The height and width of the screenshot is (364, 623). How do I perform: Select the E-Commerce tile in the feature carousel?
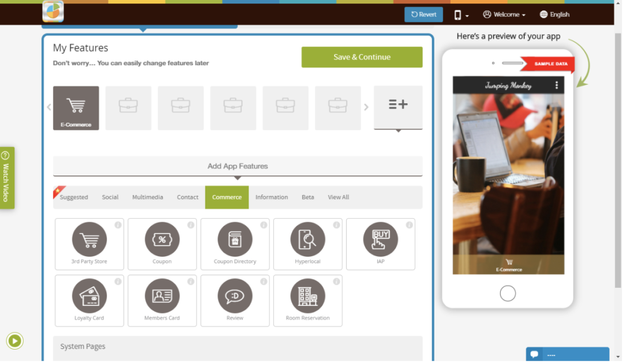point(76,108)
